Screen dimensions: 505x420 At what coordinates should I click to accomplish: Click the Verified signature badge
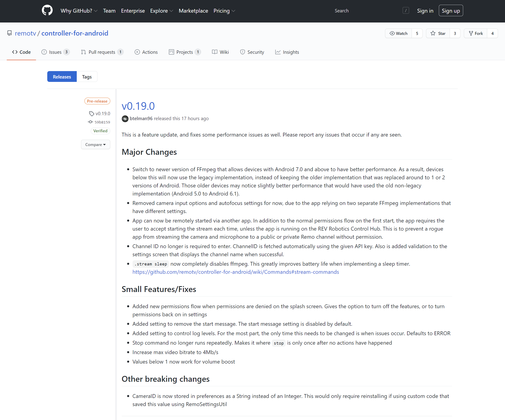click(100, 131)
